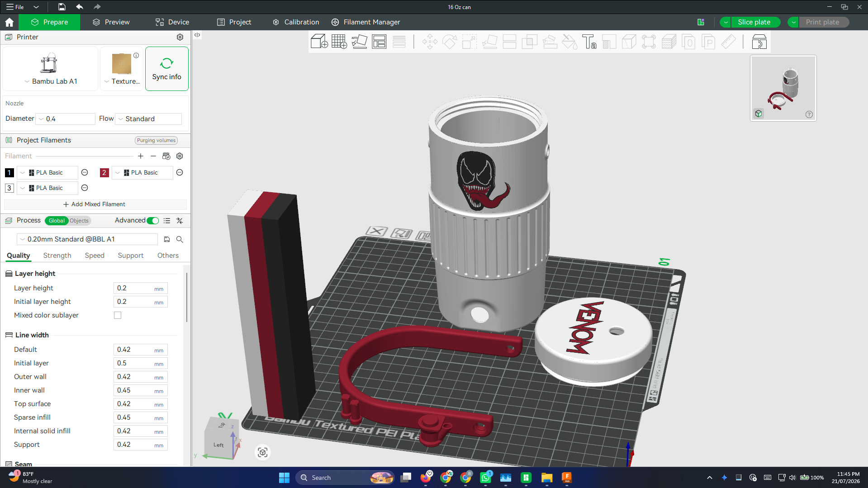Click the Add Cube toolbar icon
This screenshot has width=868, height=488.
tap(319, 42)
